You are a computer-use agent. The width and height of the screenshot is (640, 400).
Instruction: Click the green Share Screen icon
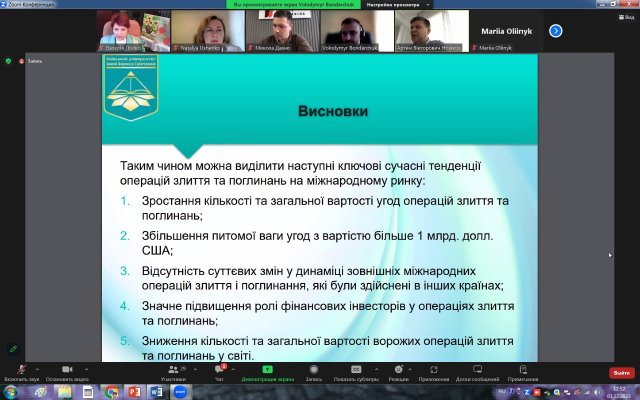tap(267, 369)
